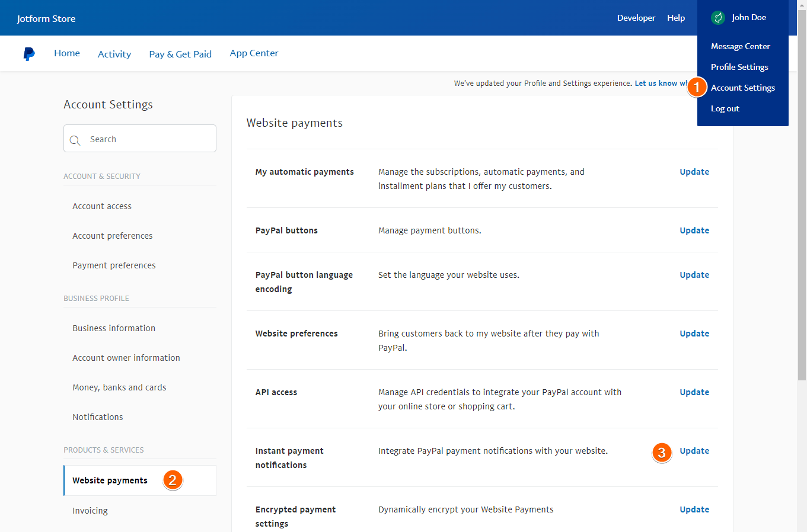Click the Help link
The height and width of the screenshot is (532, 807).
pyautogui.click(x=676, y=18)
